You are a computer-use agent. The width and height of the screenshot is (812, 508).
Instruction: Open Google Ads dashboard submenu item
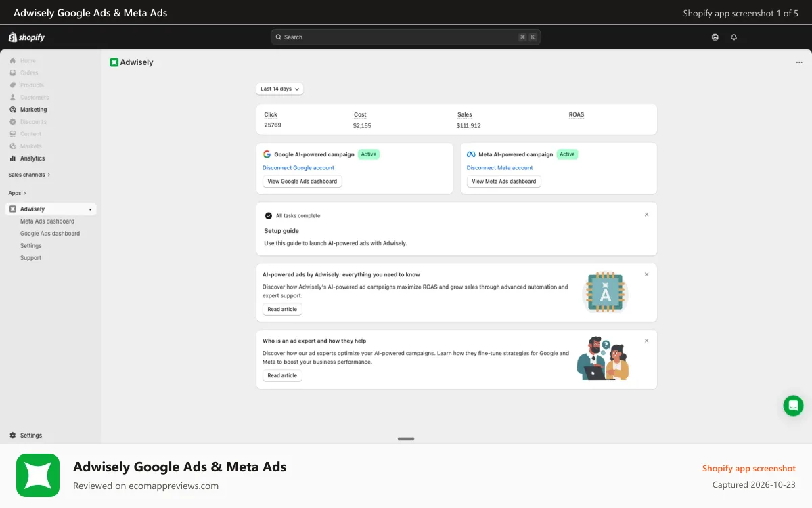click(50, 234)
